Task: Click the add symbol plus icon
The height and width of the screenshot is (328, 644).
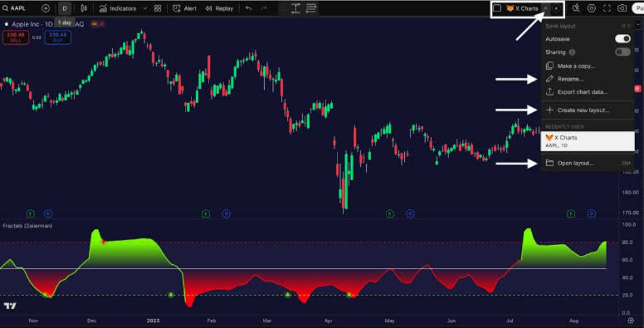Action: (x=45, y=8)
